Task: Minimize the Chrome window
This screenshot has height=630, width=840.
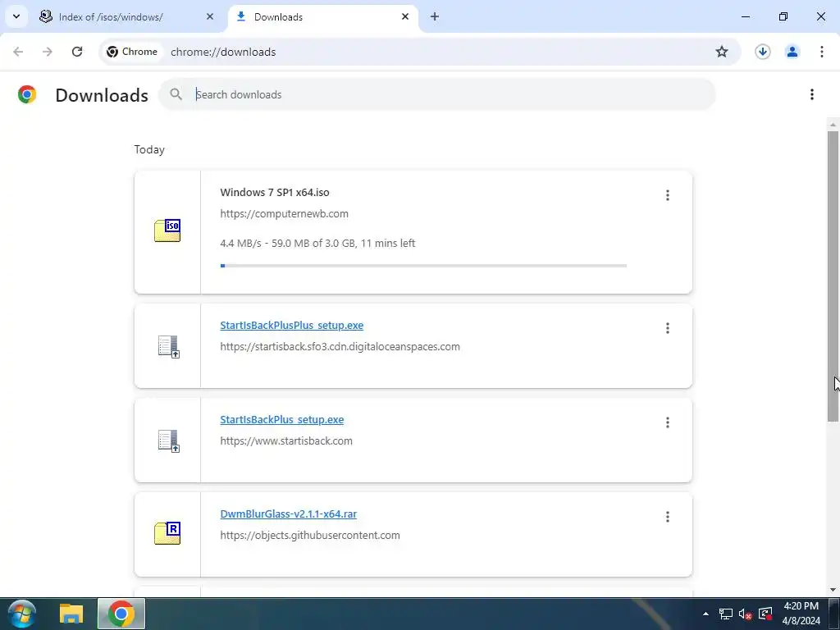Action: tap(745, 16)
